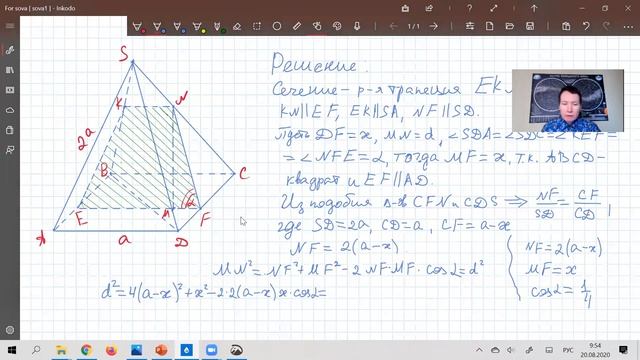Select the green pencil tool
Image resolution: width=640 pixels, height=360 pixels.
tap(218, 27)
